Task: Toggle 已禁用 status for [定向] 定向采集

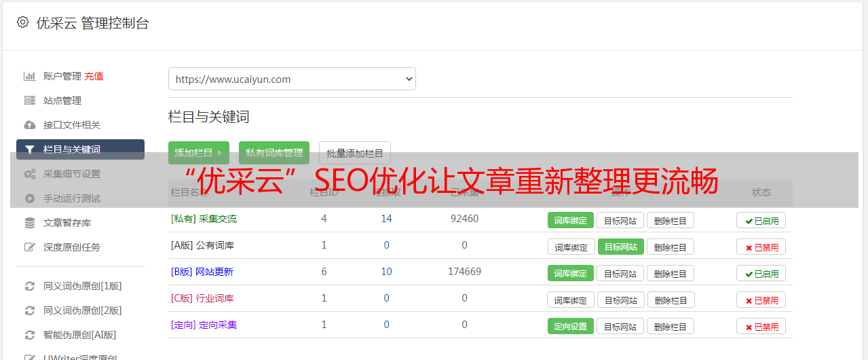Action: [x=761, y=326]
